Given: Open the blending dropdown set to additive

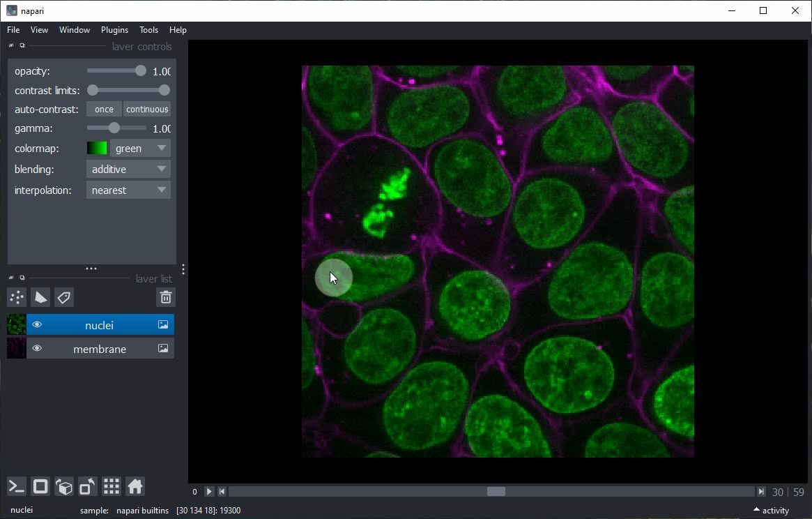Looking at the screenshot, I should click(x=128, y=170).
